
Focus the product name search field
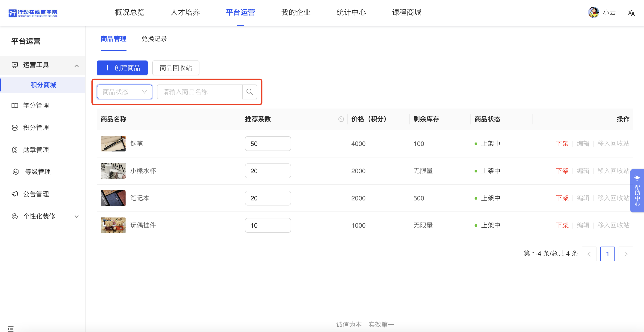point(200,92)
